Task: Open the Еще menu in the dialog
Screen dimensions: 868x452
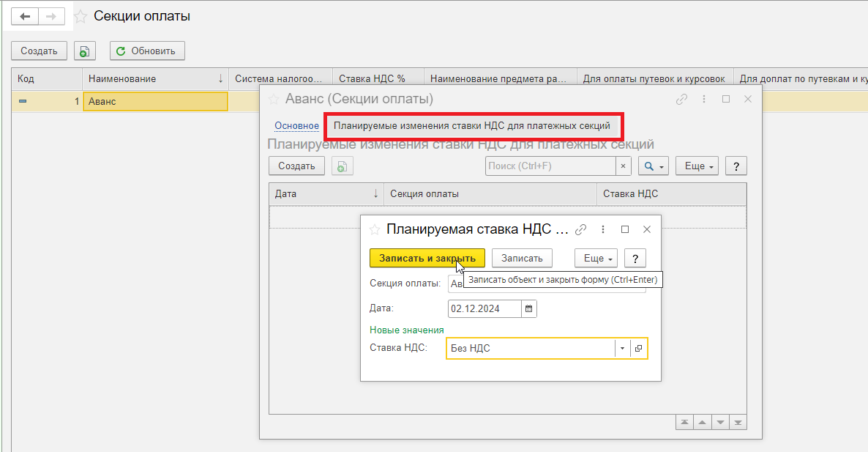Action: coord(596,258)
